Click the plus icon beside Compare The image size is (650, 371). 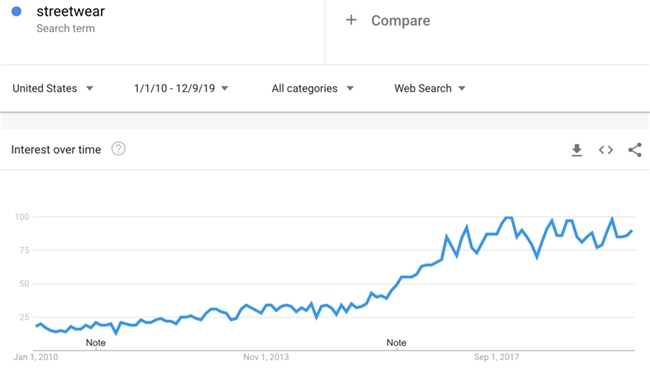(x=351, y=20)
